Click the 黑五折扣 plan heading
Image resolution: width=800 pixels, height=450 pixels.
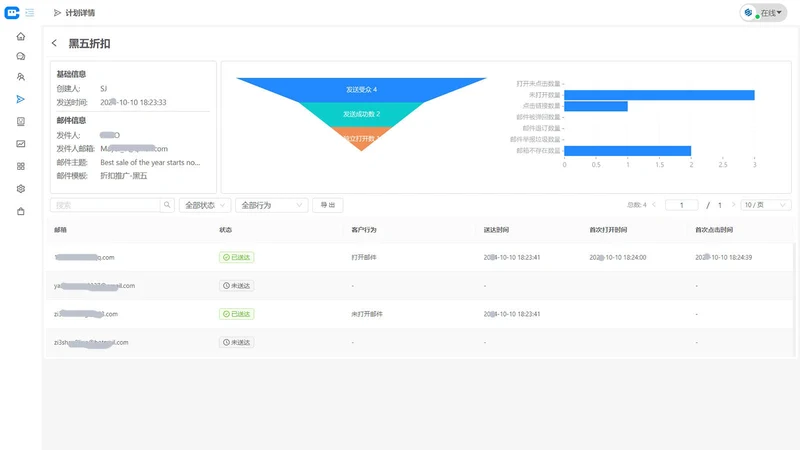point(89,43)
